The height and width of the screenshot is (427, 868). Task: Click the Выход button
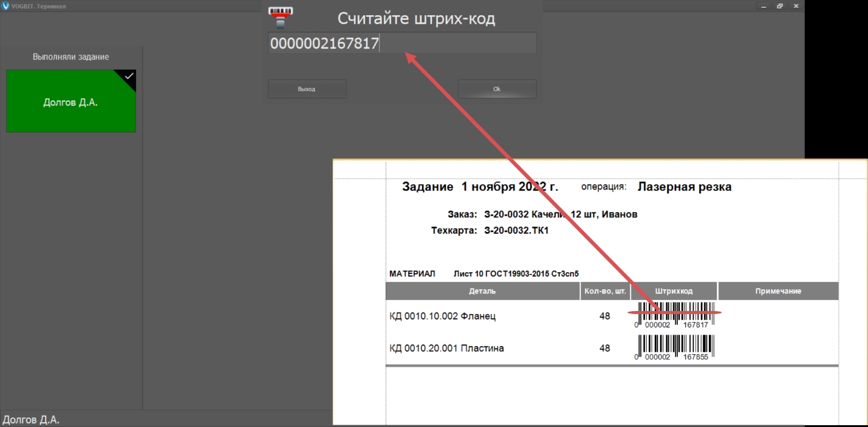point(307,89)
